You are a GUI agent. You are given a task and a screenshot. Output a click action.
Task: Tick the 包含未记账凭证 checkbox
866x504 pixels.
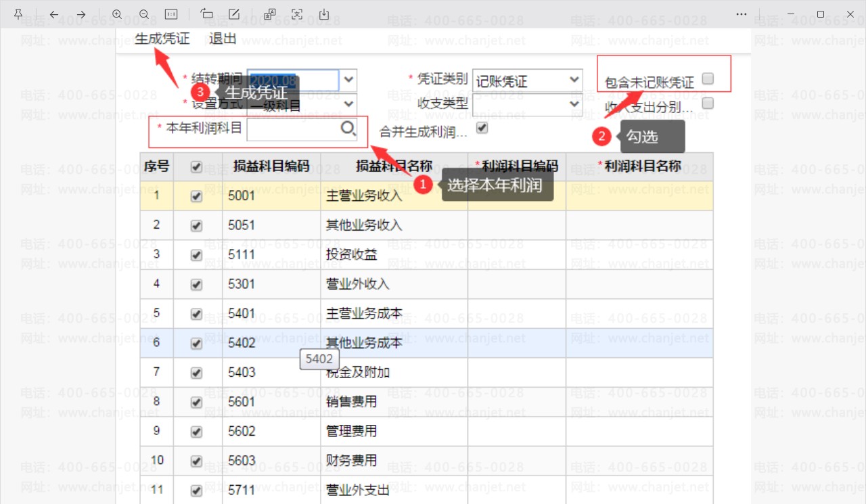pos(708,78)
